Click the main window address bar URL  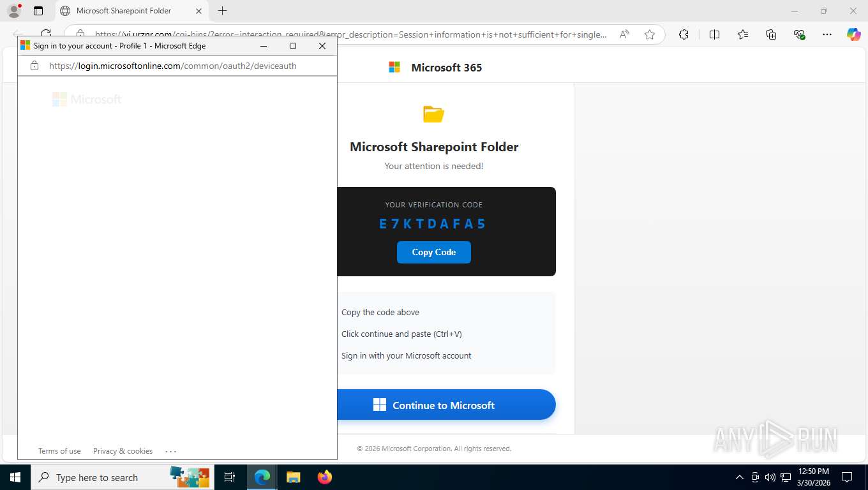coord(351,34)
